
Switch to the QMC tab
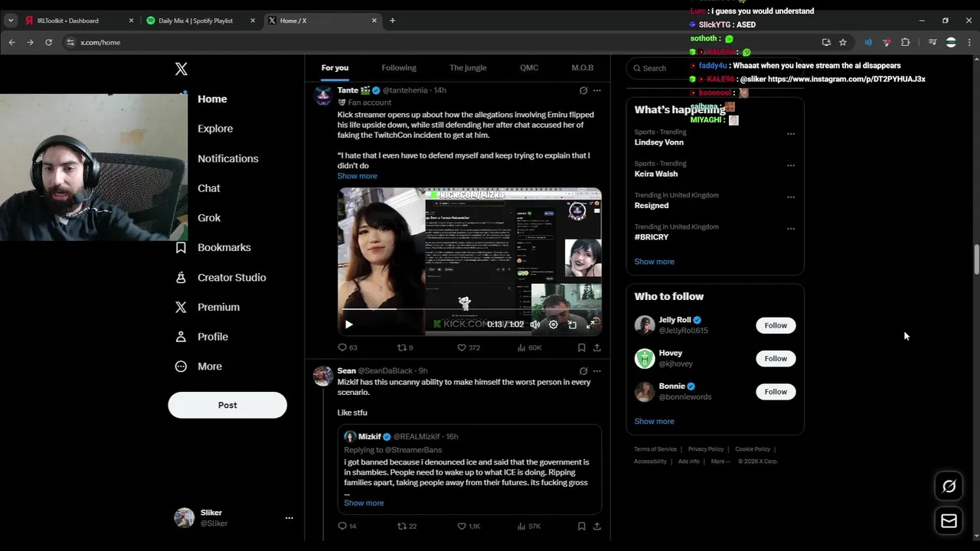point(529,67)
